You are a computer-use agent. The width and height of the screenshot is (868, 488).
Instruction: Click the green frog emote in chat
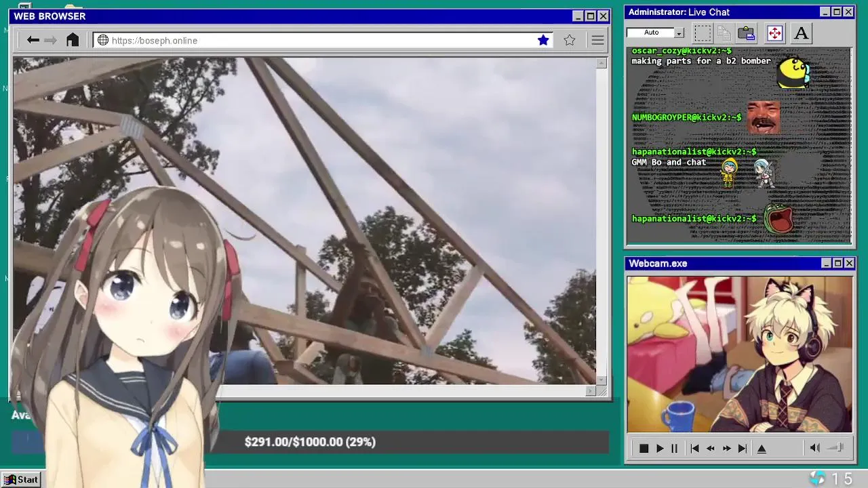[x=779, y=219]
